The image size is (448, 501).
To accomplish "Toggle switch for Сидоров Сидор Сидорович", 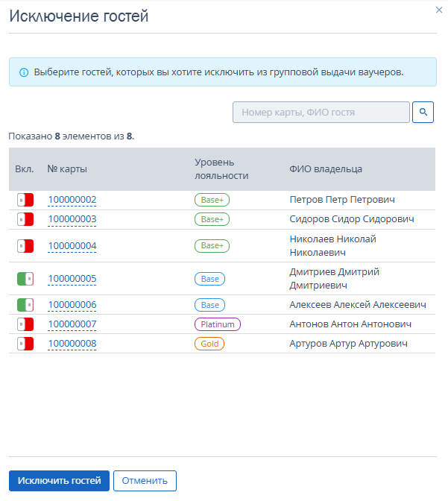I will pyautogui.click(x=25, y=219).
